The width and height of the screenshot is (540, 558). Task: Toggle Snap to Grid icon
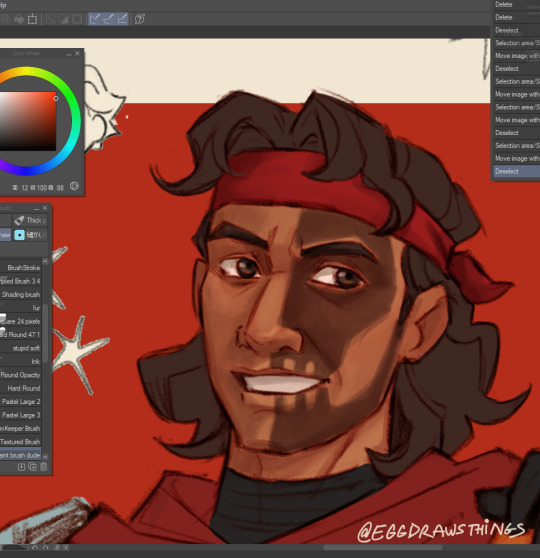coord(122,19)
